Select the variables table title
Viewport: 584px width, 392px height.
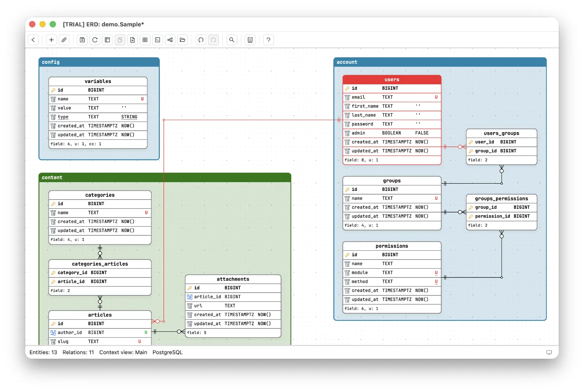(98, 81)
